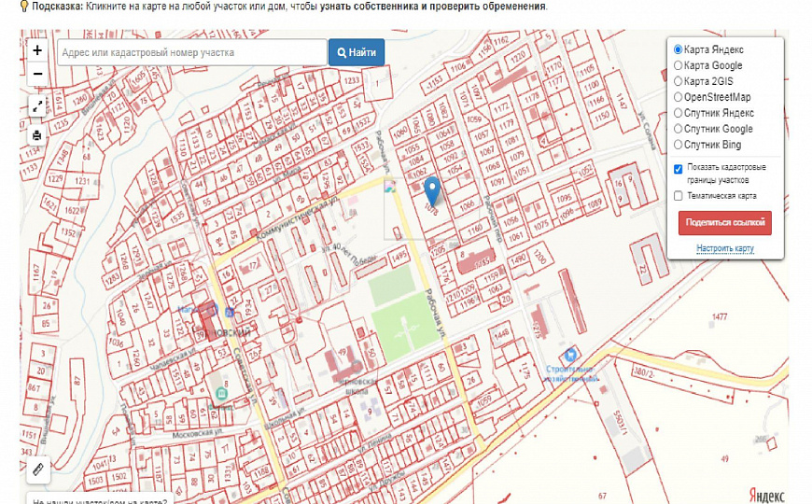Zoom out with the minus button

(x=37, y=74)
